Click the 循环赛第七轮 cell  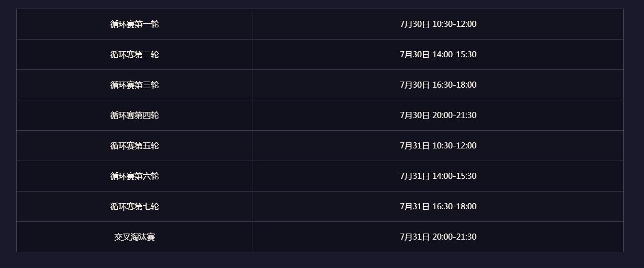(x=135, y=206)
